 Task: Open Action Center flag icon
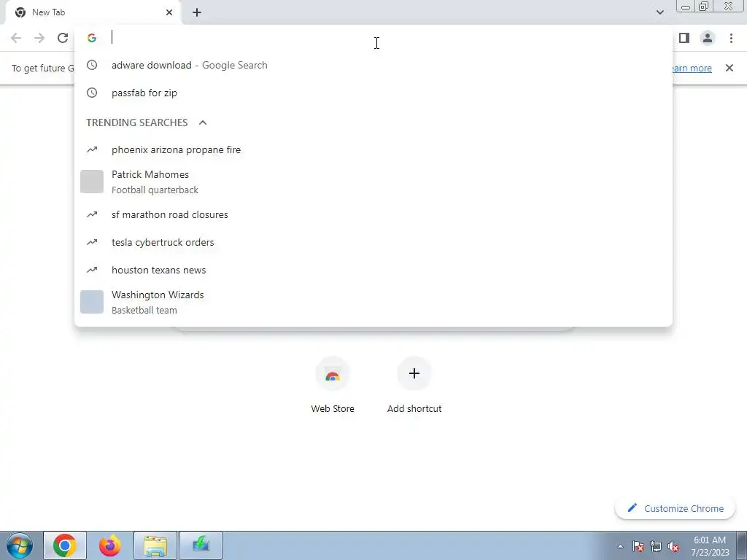click(x=638, y=546)
